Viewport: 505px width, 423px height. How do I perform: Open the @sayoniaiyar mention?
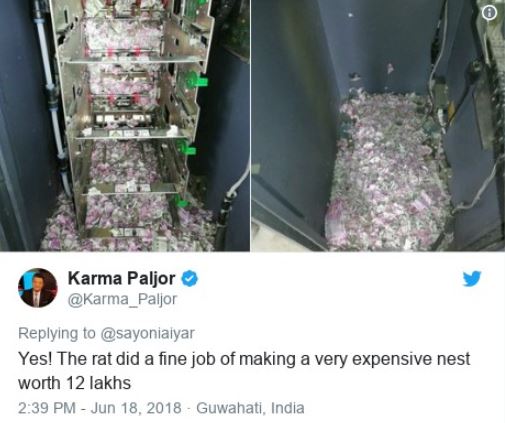[147, 333]
